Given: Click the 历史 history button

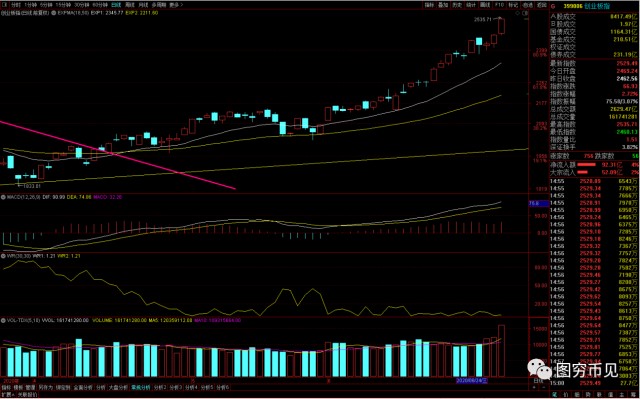Looking at the screenshot, I should coord(457,5).
